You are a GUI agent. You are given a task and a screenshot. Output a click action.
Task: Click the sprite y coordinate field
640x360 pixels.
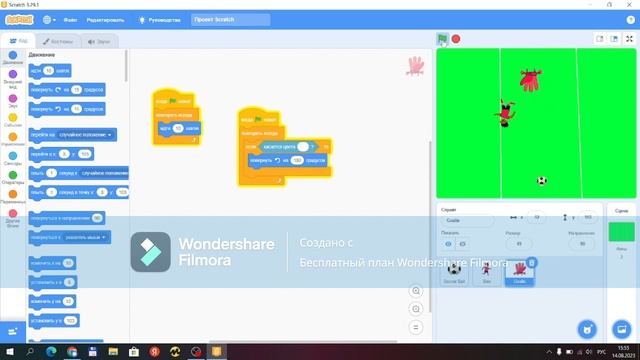[x=588, y=217]
